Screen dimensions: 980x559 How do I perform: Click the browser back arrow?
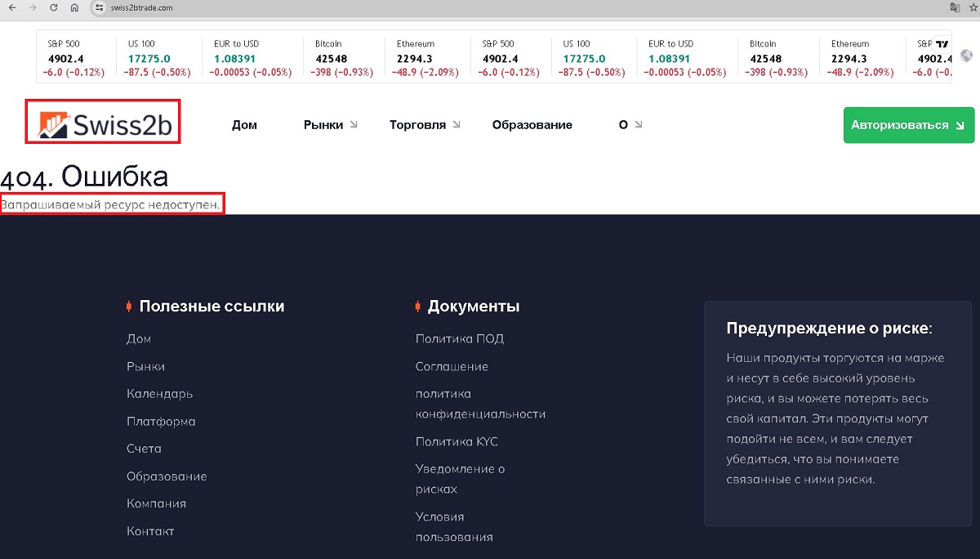point(11,7)
